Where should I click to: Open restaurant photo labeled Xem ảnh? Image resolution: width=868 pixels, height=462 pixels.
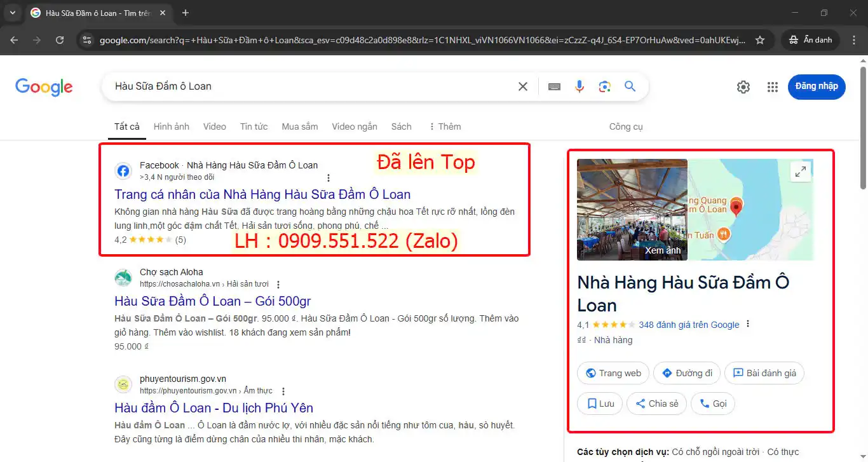click(632, 210)
